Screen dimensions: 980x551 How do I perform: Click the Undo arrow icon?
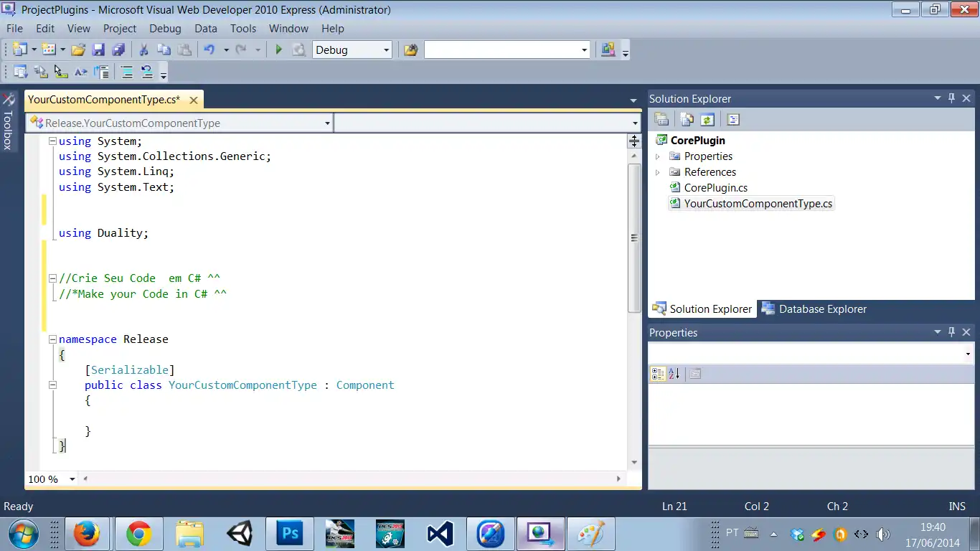(x=209, y=50)
